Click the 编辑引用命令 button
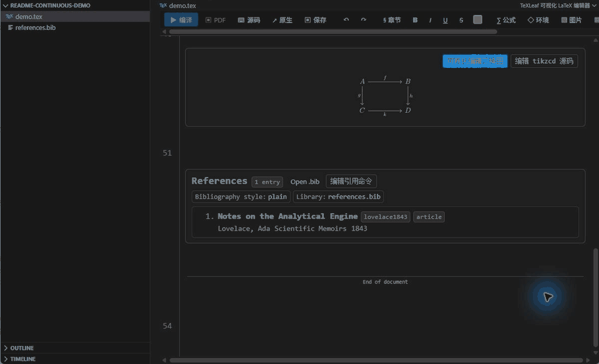The height and width of the screenshot is (364, 599). (351, 181)
